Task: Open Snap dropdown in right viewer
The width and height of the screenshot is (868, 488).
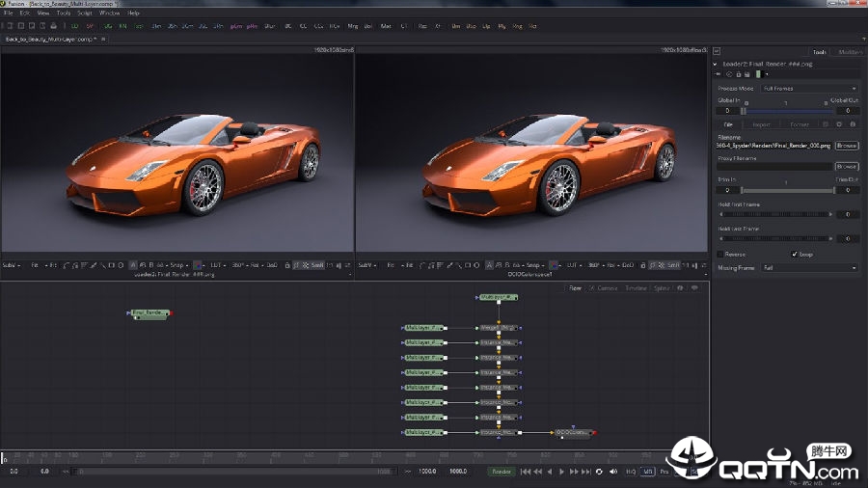Action: coord(534,265)
